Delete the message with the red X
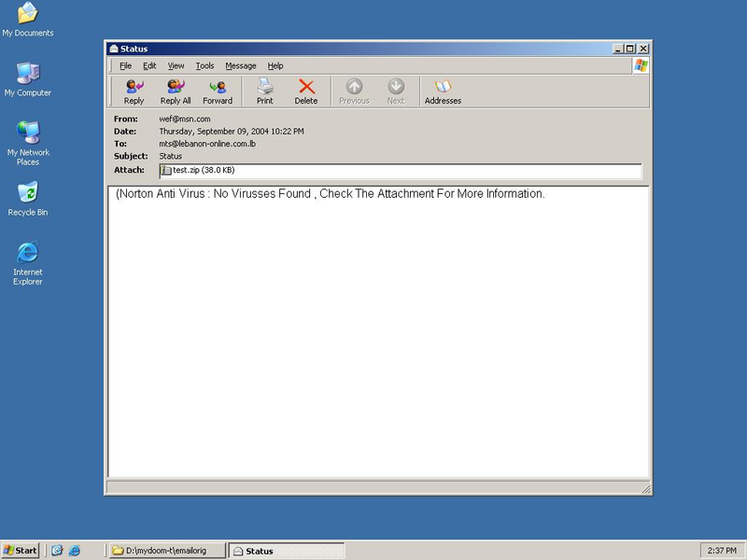747x560 pixels. point(306,91)
